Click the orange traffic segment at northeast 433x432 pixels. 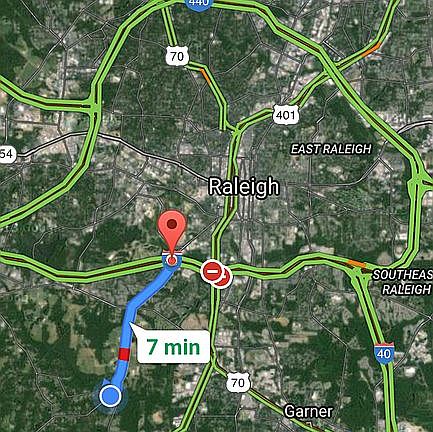point(372,49)
